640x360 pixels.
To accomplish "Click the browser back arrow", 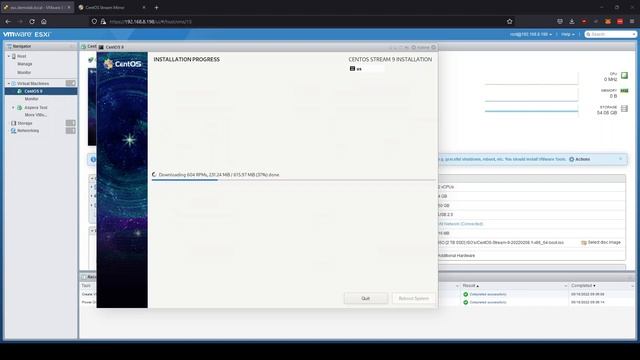I will pos(8,21).
